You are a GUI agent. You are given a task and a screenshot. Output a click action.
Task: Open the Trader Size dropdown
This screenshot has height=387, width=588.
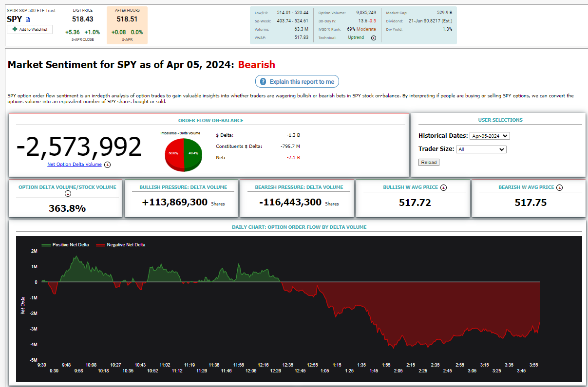pos(481,149)
